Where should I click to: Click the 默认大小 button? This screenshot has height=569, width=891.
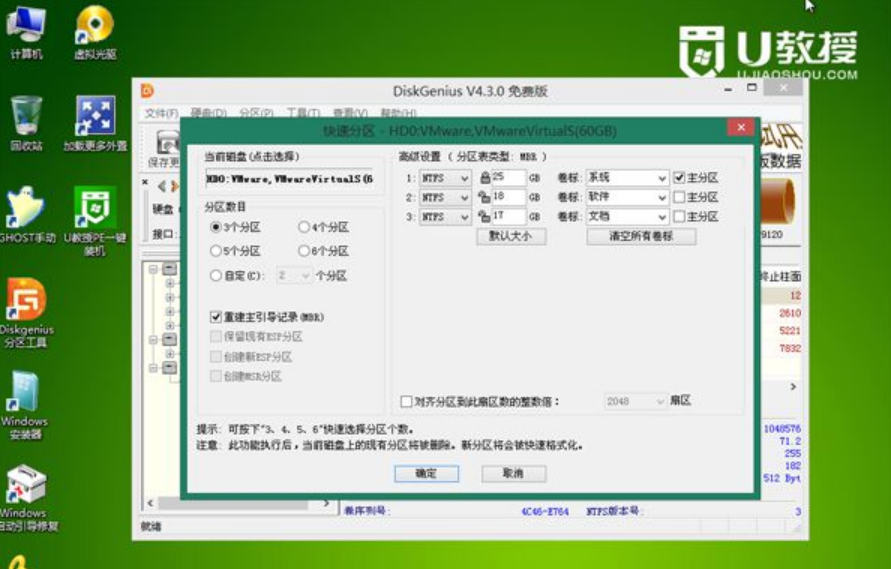(511, 236)
